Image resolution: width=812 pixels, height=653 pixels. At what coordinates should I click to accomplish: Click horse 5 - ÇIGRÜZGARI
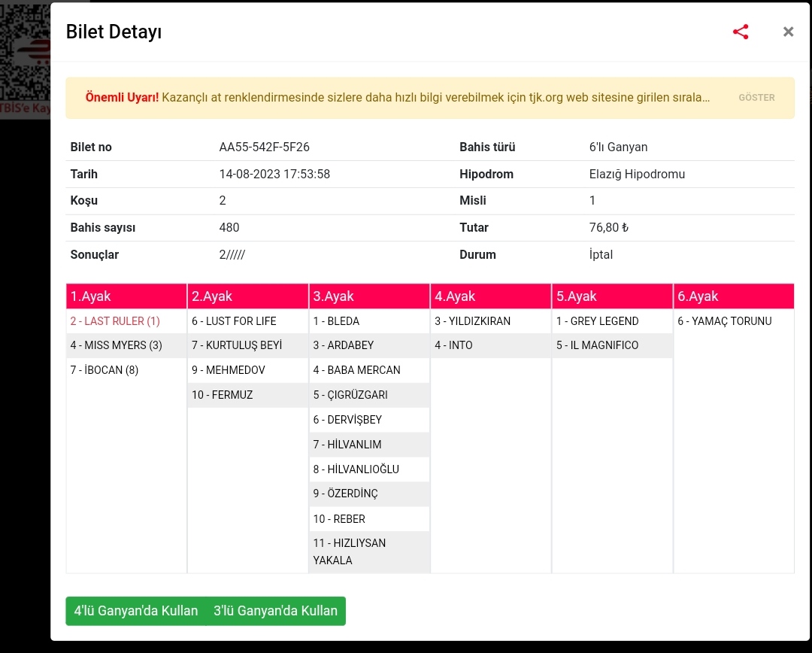[x=350, y=395]
